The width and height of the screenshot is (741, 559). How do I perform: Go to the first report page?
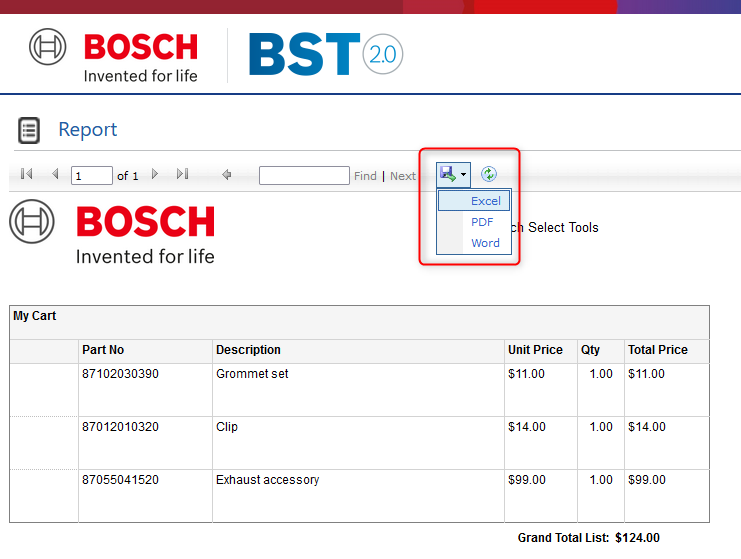click(26, 175)
